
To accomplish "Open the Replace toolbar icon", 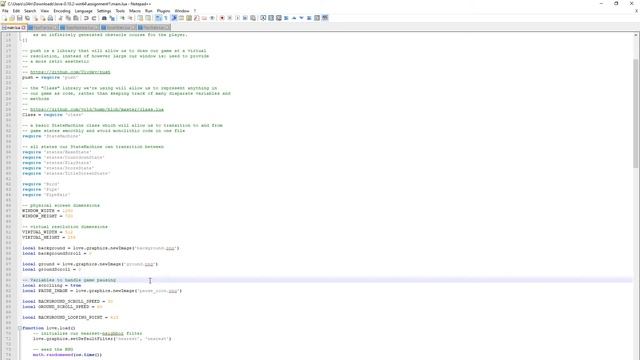I will pyautogui.click(x=112, y=18).
